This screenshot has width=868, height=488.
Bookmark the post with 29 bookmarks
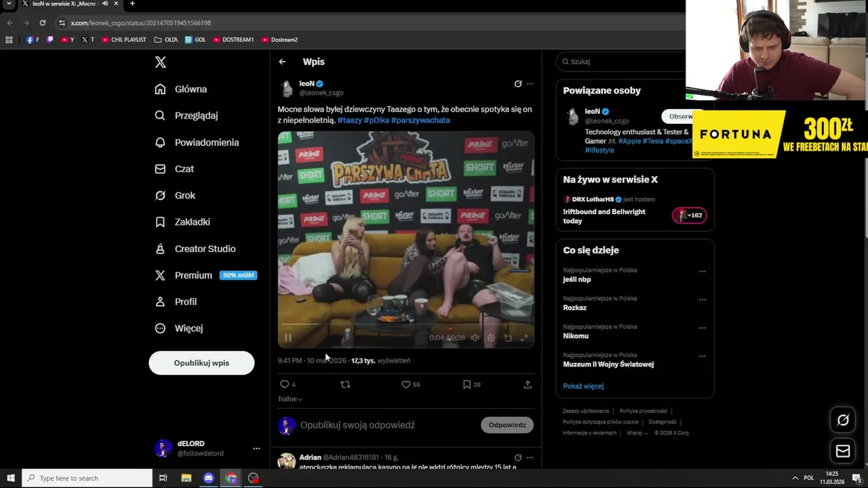(x=471, y=384)
